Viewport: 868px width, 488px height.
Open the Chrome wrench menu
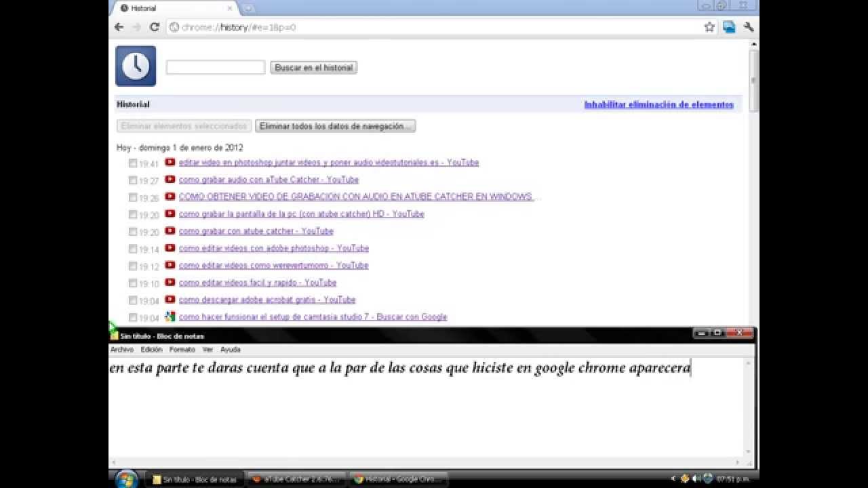(749, 27)
